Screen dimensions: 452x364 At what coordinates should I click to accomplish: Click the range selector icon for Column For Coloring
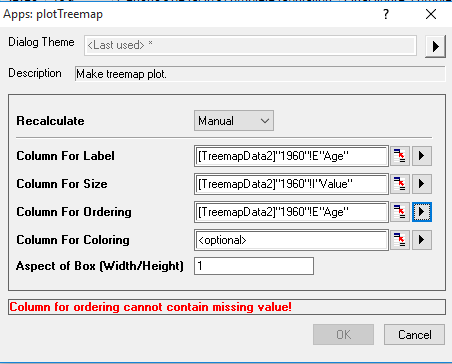point(400,240)
